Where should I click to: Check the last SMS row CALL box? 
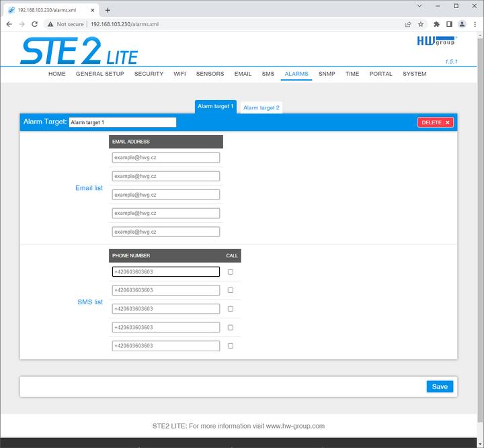[231, 346]
